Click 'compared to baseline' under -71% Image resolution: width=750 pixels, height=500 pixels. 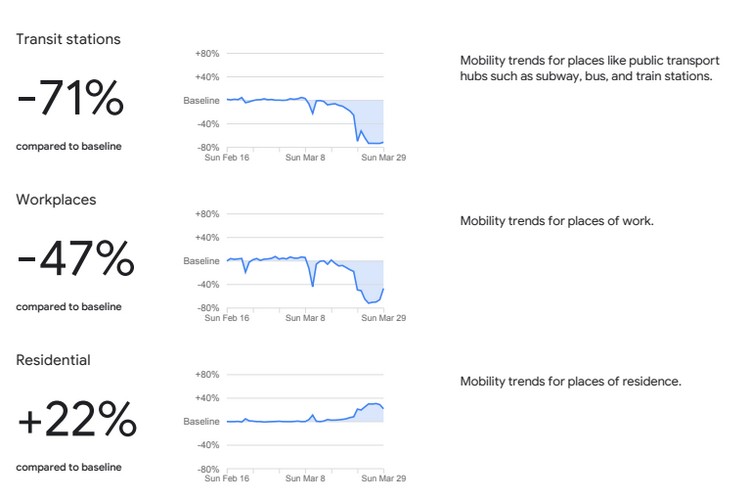click(x=69, y=146)
